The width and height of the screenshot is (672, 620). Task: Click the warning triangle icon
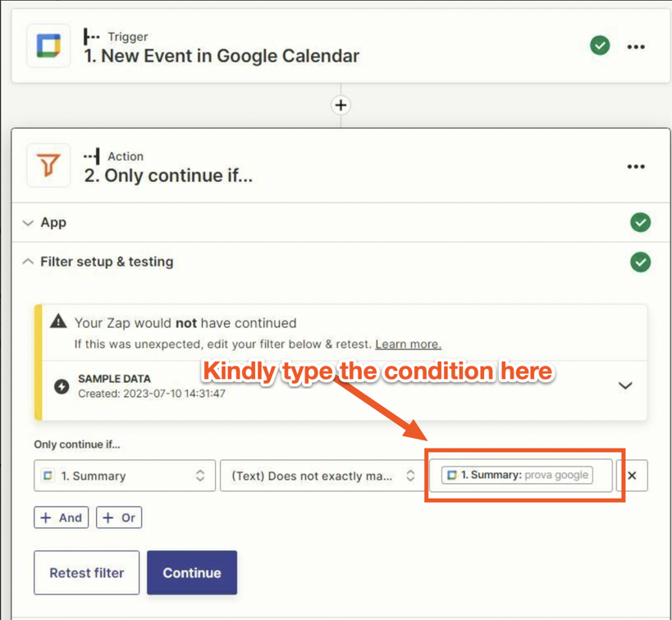pyautogui.click(x=58, y=321)
